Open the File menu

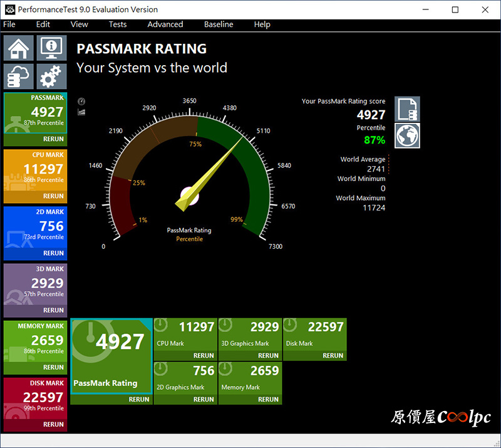(9, 24)
